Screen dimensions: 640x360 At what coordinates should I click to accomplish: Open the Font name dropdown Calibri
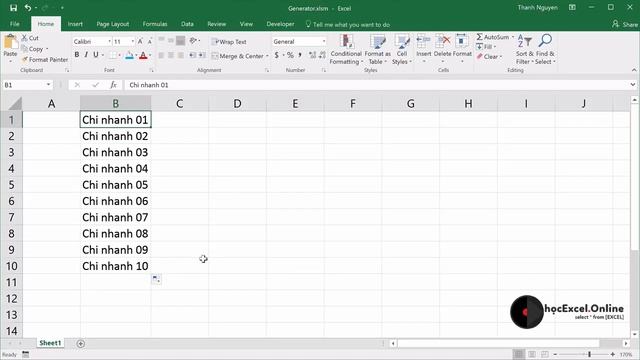[109, 42]
